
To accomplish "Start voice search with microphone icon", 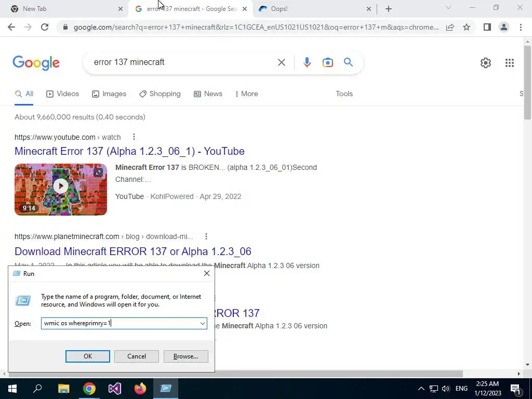I will click(x=307, y=62).
